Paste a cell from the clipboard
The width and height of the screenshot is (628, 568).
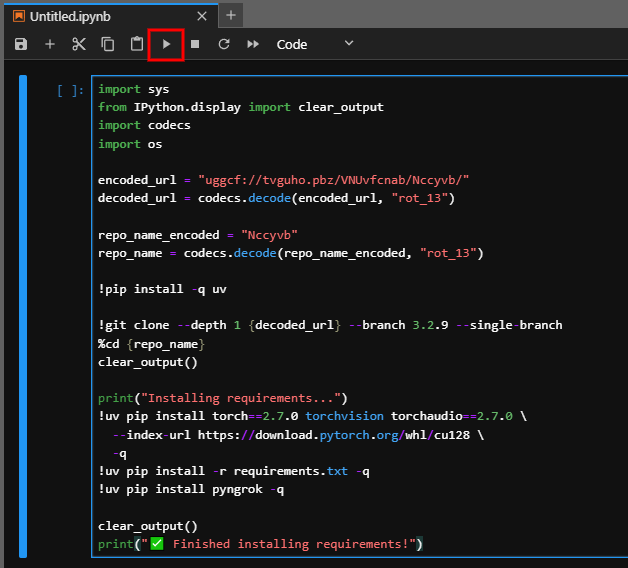pos(137,44)
